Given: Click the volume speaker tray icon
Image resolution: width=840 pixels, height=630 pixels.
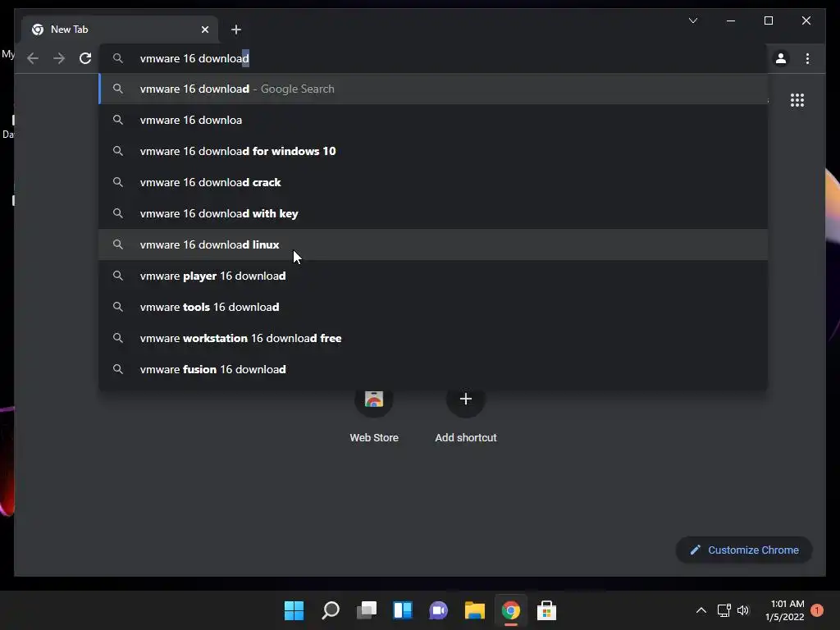Looking at the screenshot, I should [x=743, y=610].
